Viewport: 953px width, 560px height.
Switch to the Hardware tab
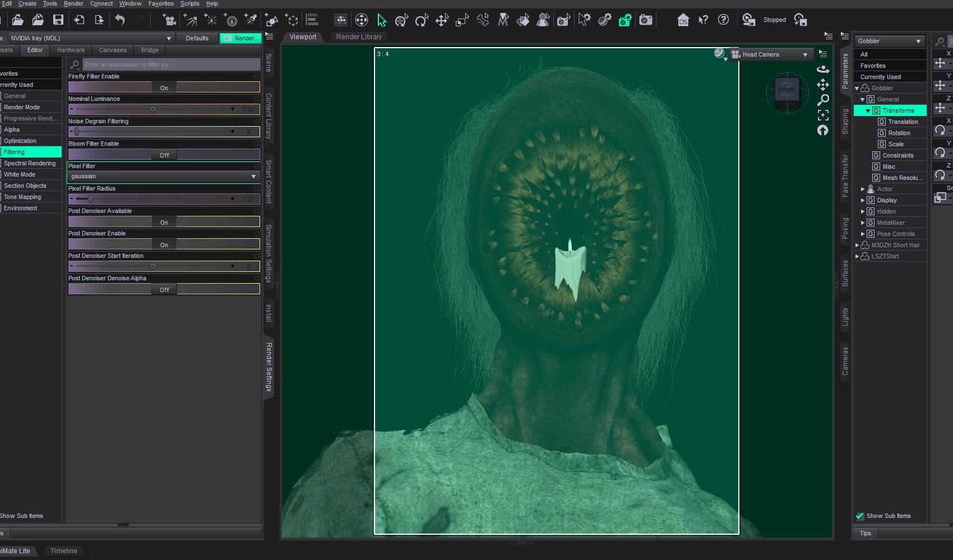click(x=71, y=50)
